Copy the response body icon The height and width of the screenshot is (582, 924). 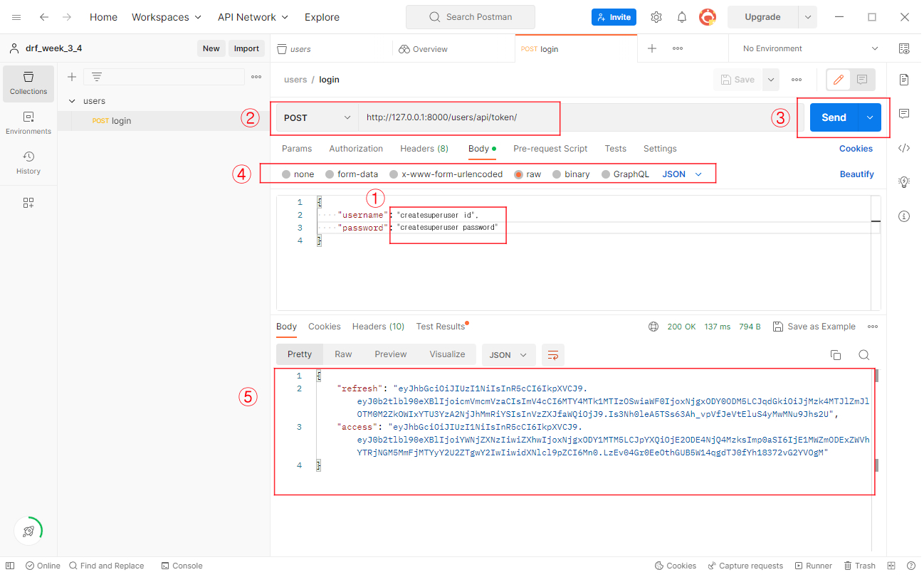836,355
